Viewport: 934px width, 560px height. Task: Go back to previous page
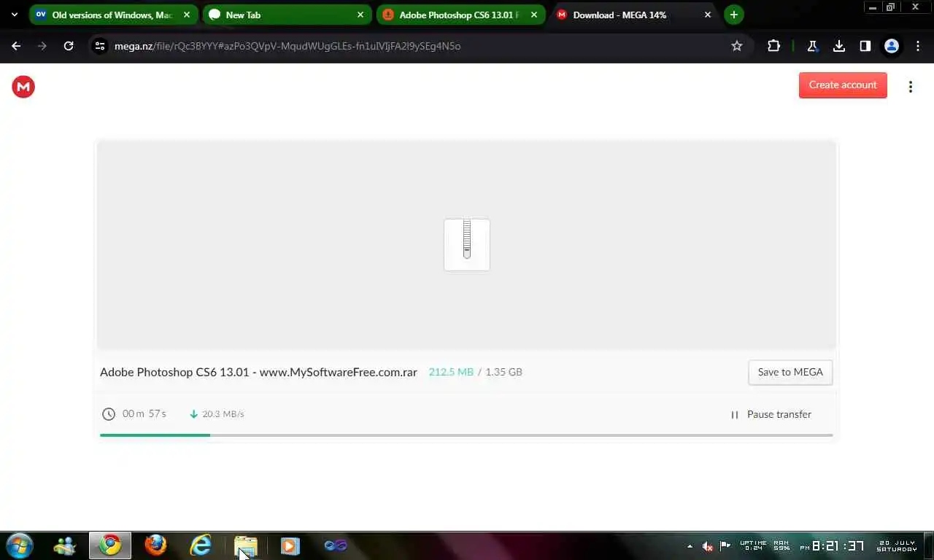16,46
